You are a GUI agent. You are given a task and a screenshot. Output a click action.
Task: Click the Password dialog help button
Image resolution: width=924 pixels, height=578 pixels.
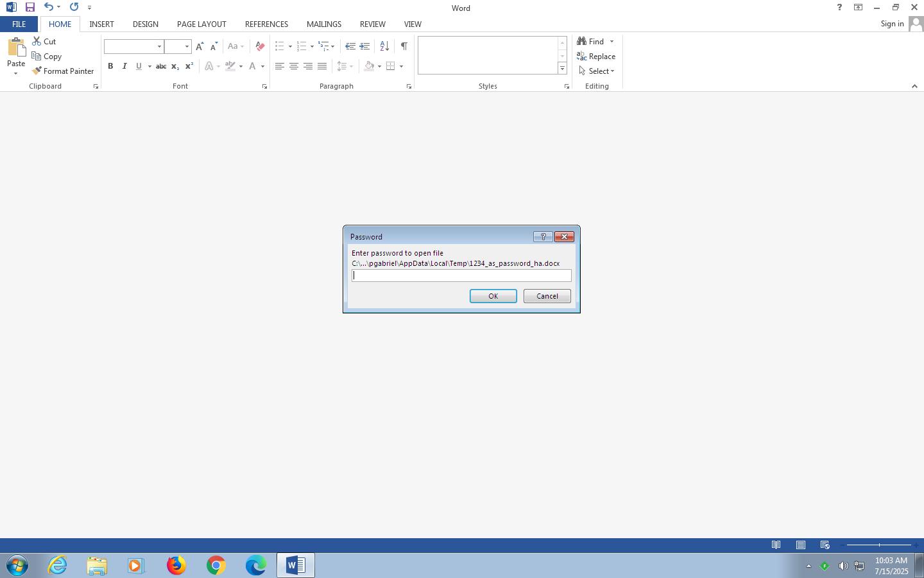point(542,236)
